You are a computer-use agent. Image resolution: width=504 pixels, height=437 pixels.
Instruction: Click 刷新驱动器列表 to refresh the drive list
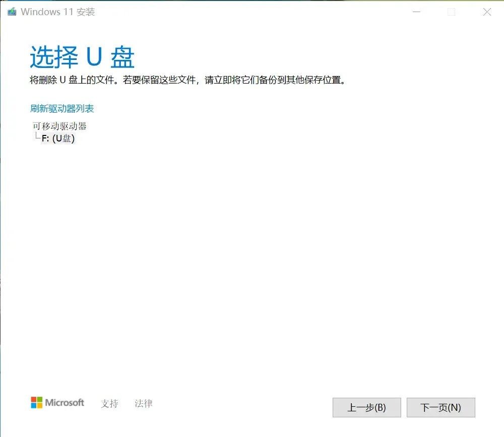pyautogui.click(x=62, y=108)
